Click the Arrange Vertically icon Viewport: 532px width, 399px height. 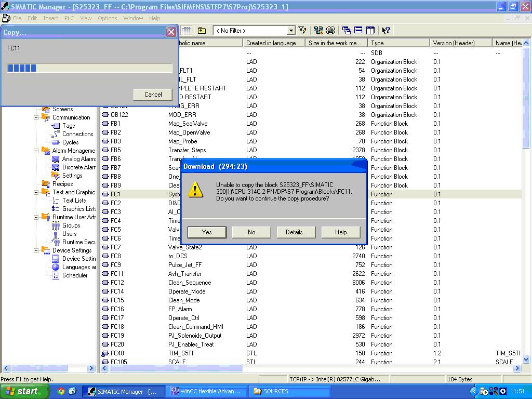tap(370, 31)
